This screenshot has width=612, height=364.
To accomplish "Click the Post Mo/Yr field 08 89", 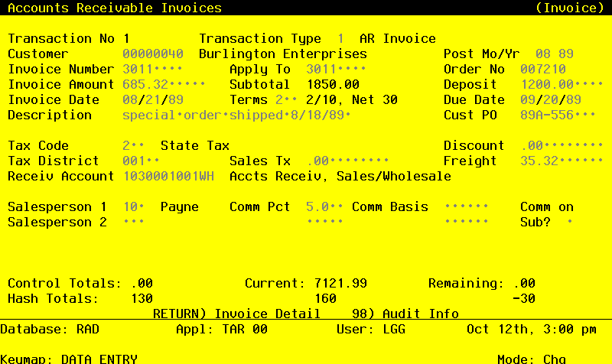I will [554, 54].
